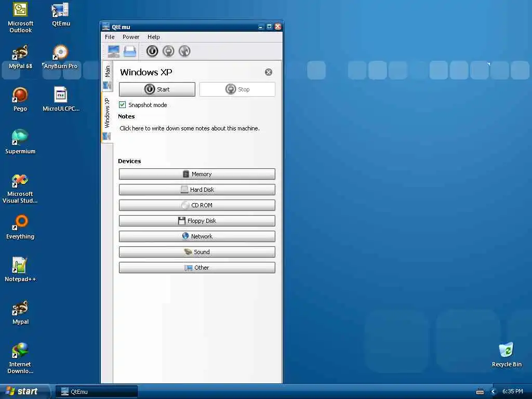The image size is (532, 399).
Task: Select the MicroULCPC file icon
Action: click(x=61, y=99)
